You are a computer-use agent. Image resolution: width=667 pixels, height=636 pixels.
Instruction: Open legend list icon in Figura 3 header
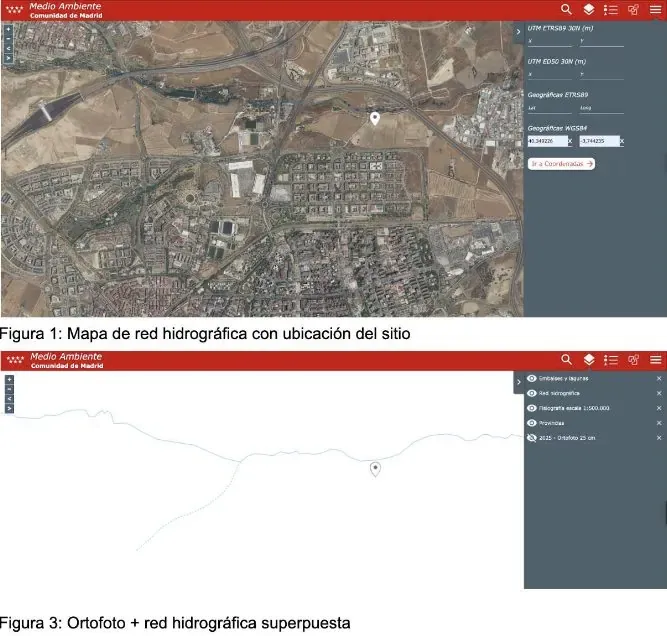pyautogui.click(x=611, y=360)
